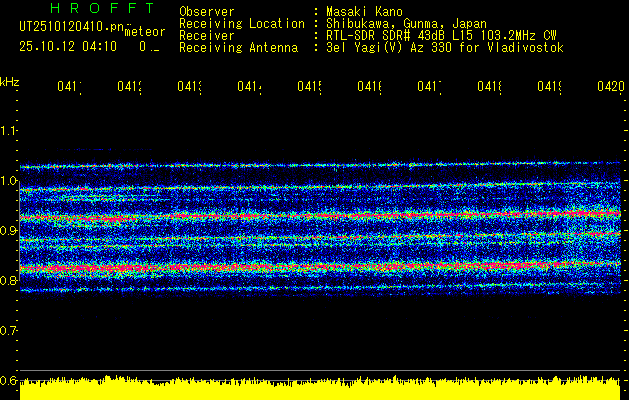Click the 25.10.12 04:10 timestamp
629x400 pixels.
coord(68,46)
